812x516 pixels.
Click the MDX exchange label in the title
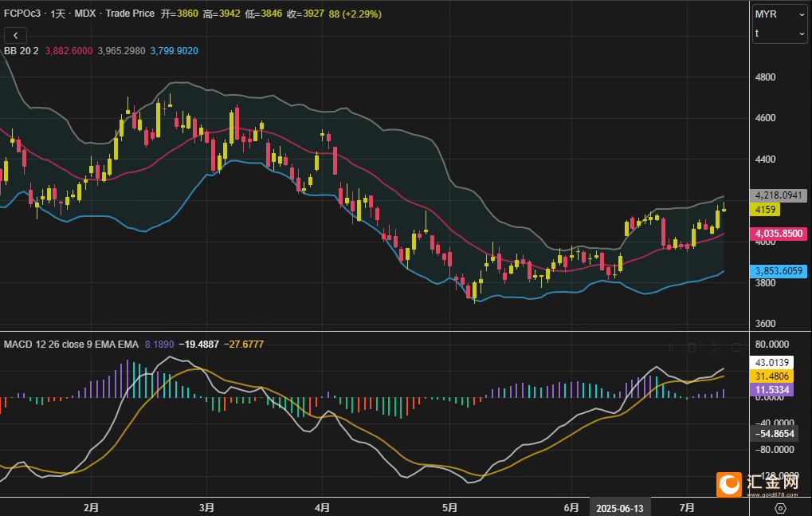point(85,14)
